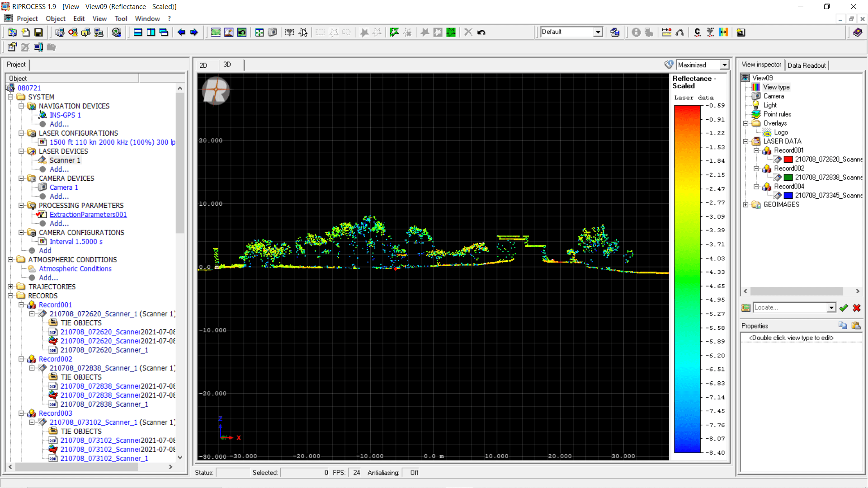Open the Maximized view mode dropdown
Image resolution: width=868 pixels, height=488 pixels.
[725, 65]
